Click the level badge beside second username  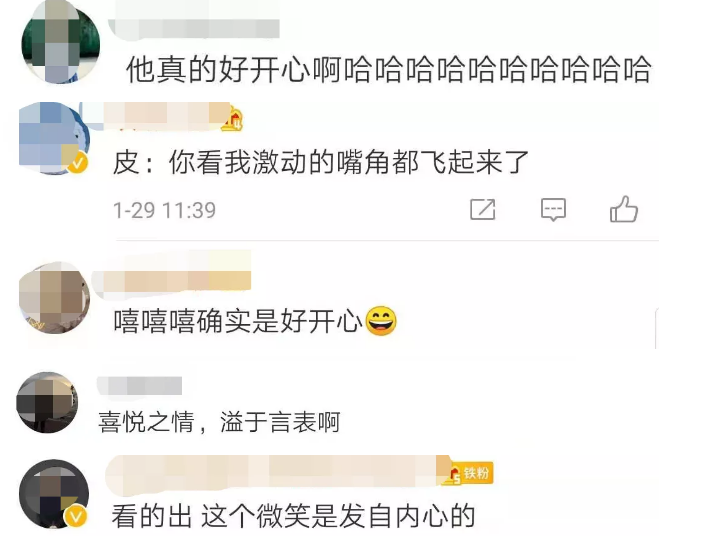click(x=233, y=119)
